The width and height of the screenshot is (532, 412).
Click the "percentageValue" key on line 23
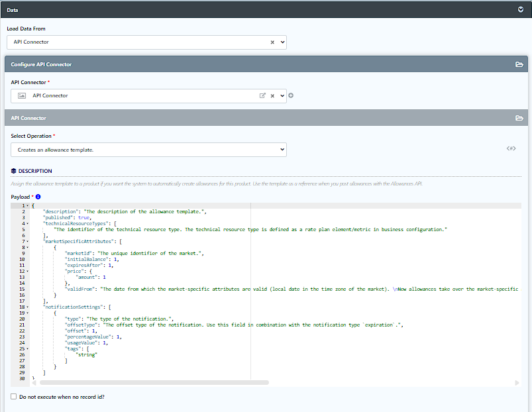tap(88, 337)
